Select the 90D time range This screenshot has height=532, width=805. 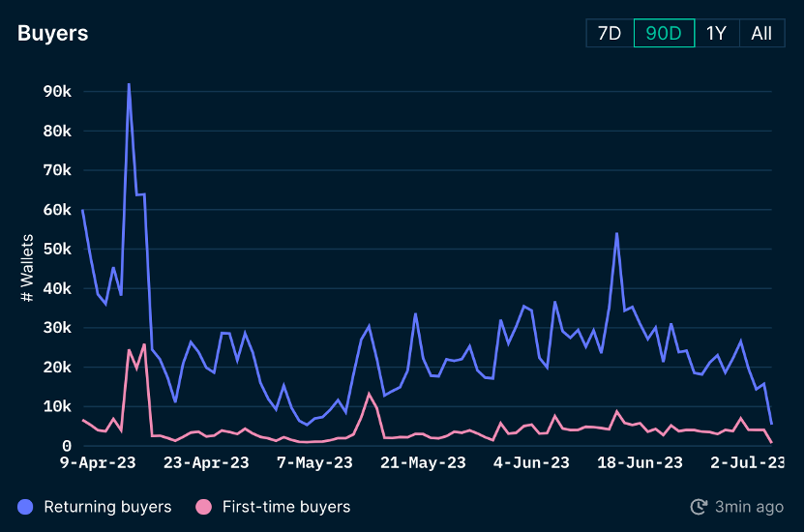(x=664, y=33)
